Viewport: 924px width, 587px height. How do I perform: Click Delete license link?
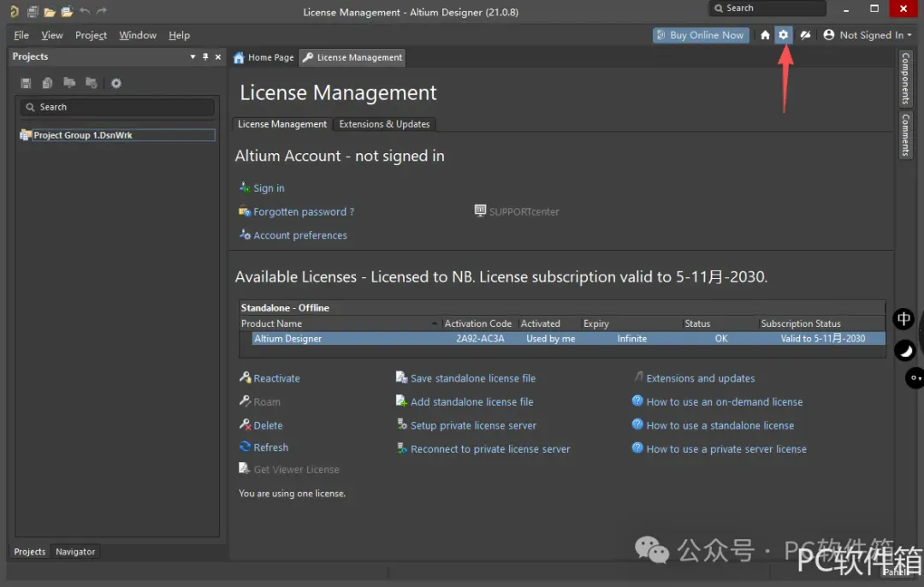point(268,425)
